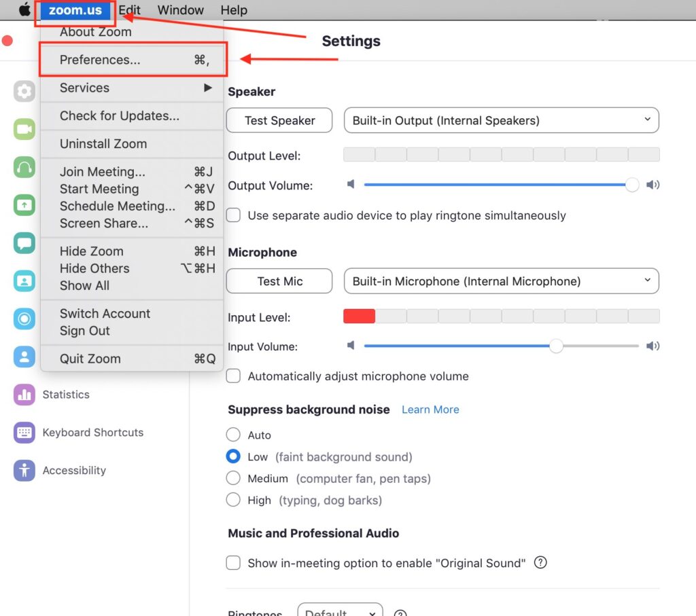This screenshot has width=696, height=616.
Task: Choose Hide Zoom menu item
Action: 133,251
